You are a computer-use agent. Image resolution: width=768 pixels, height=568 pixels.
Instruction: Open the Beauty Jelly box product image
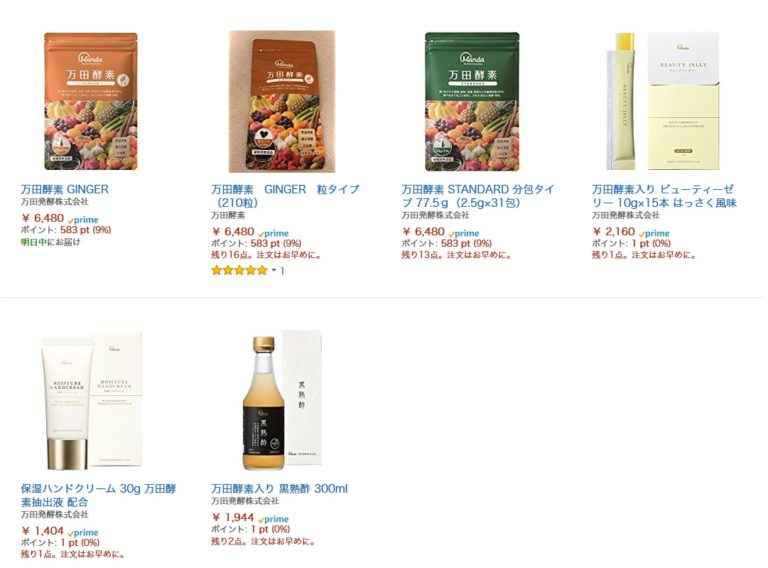[x=662, y=101]
